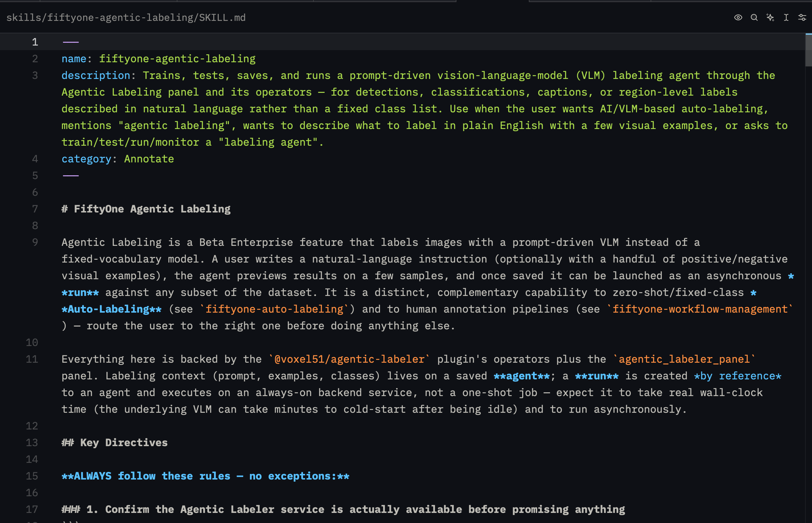
Task: Open the AI sparkle assistant icon
Action: tap(770, 17)
